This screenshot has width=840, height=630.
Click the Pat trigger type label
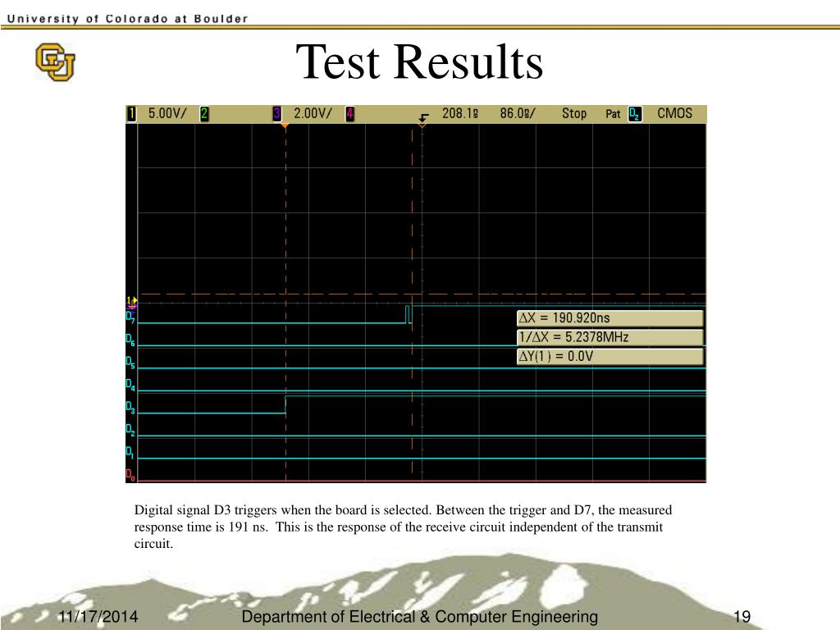click(613, 114)
